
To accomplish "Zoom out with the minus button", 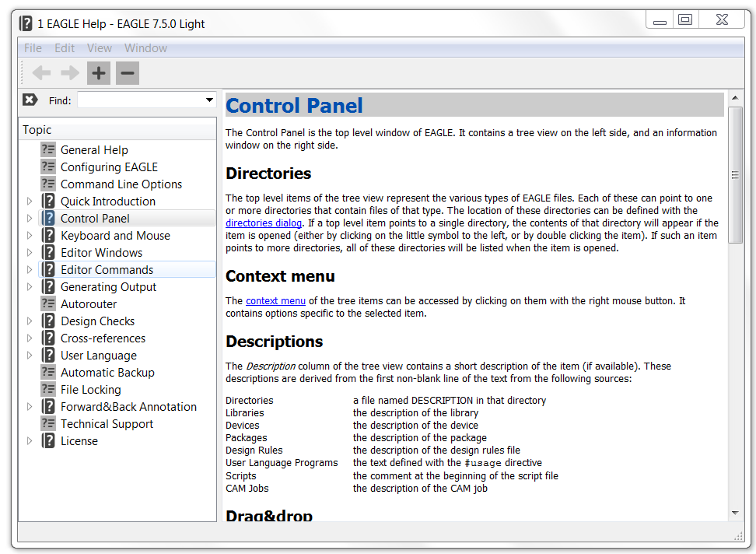I will pos(128,73).
